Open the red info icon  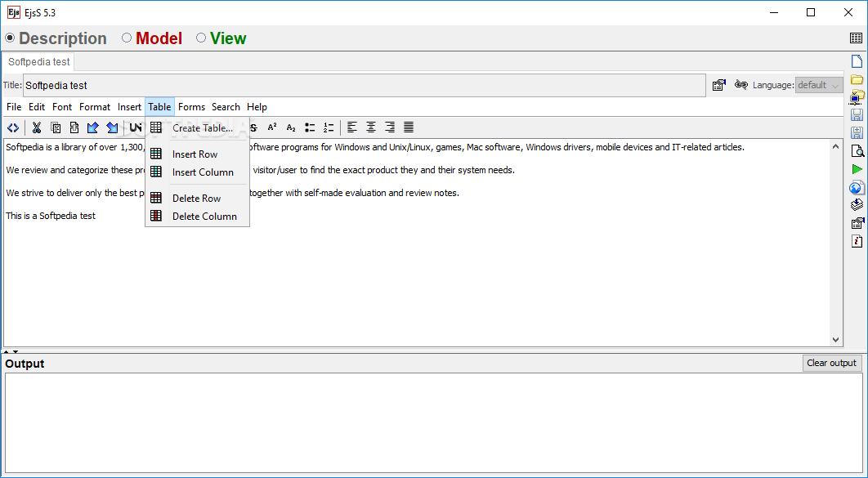(857, 241)
